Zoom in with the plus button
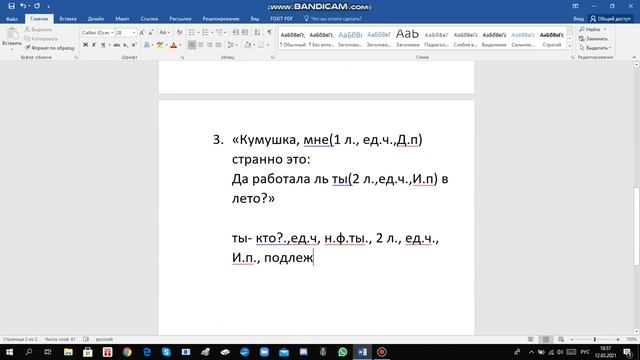The width and height of the screenshot is (640, 360). 618,339
